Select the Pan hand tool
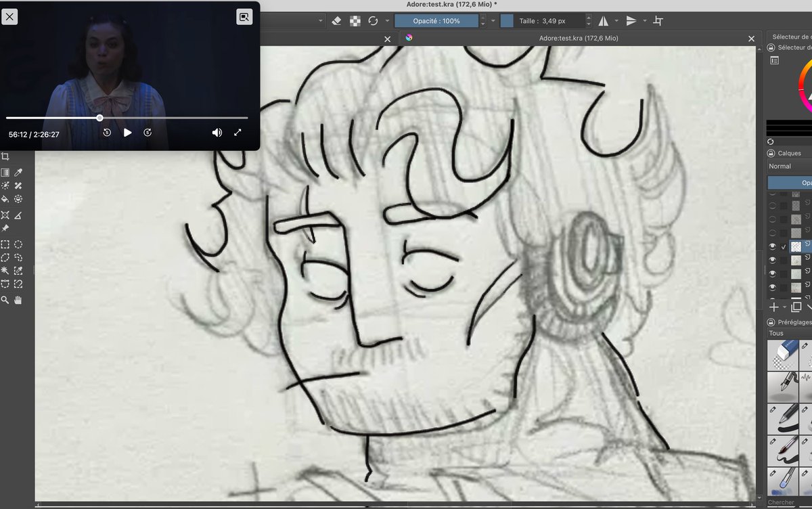 click(19, 300)
